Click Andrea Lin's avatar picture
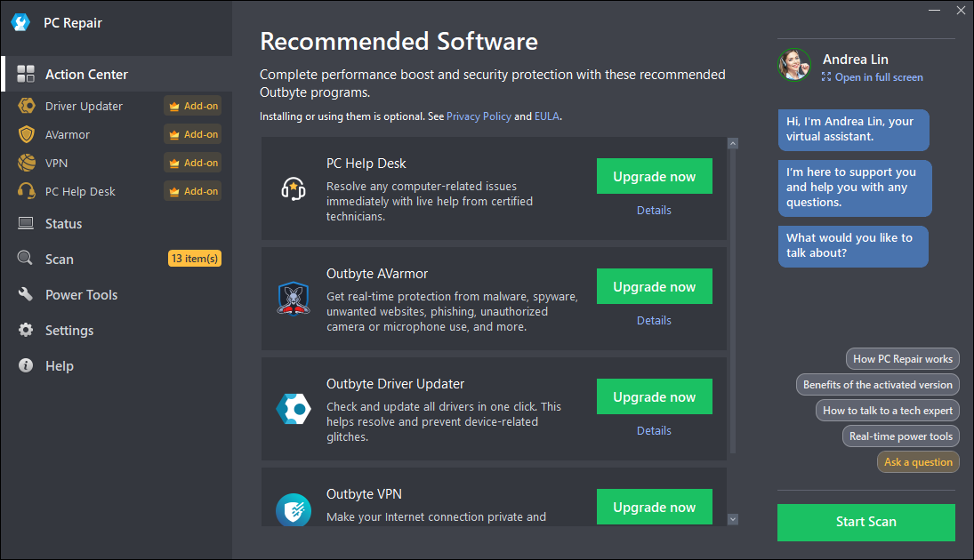The image size is (974, 560). pos(793,65)
